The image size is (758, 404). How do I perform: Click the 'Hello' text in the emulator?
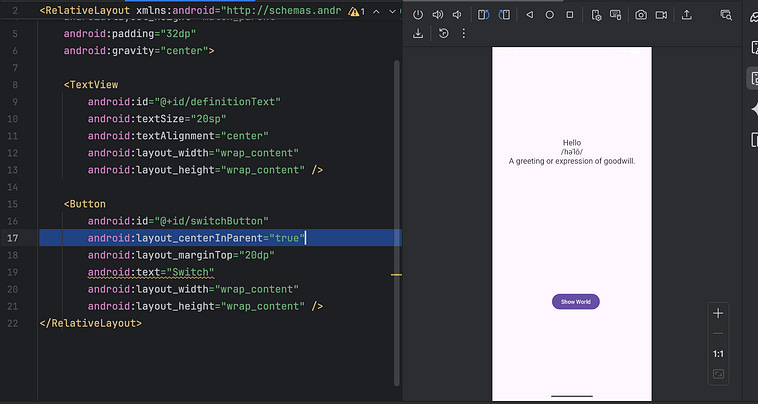point(572,143)
